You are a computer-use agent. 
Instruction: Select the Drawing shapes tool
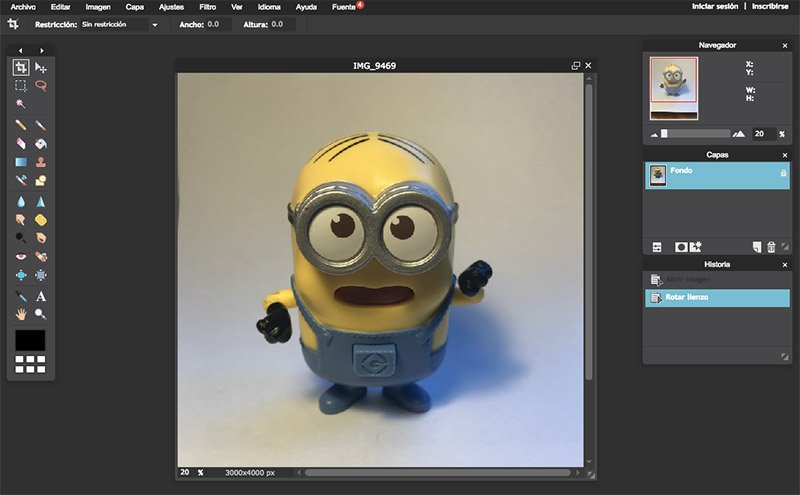point(41,181)
